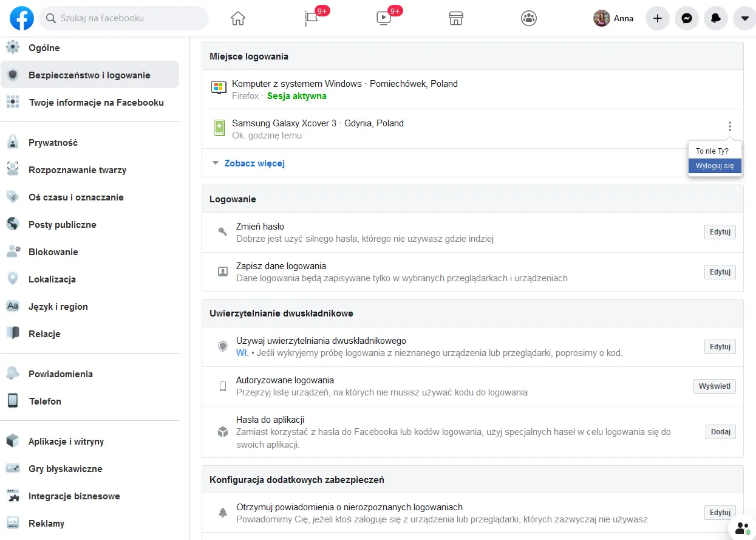Show notifications using the bell icon
756x540 pixels.
click(716, 18)
